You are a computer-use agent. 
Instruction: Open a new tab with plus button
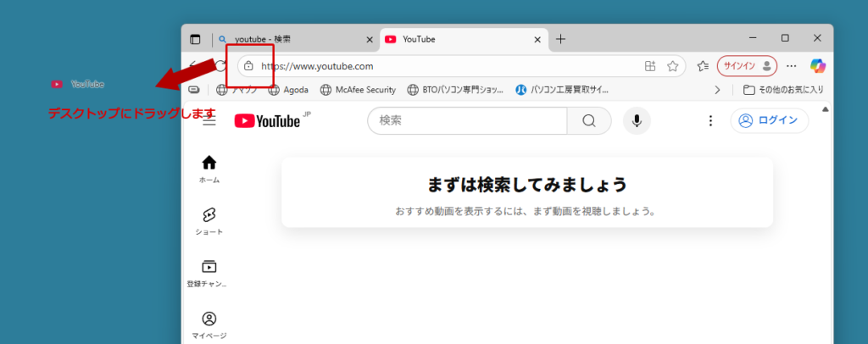[561, 39]
